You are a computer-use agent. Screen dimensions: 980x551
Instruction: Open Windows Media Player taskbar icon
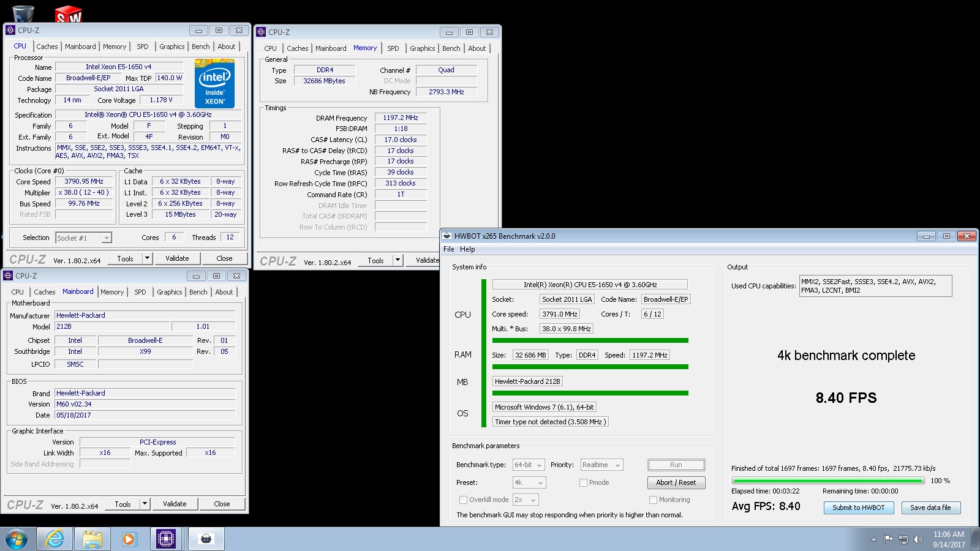pyautogui.click(x=129, y=539)
